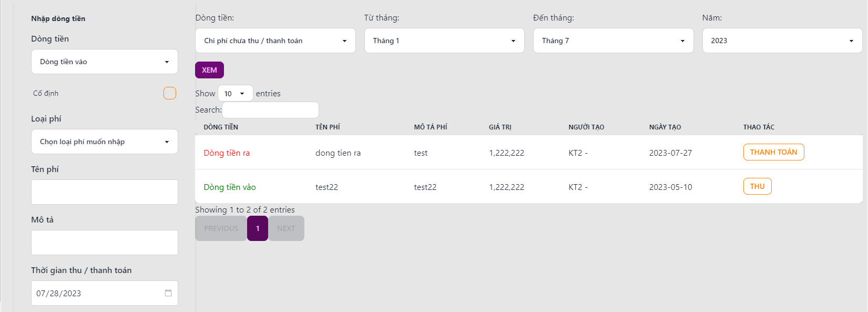The height and width of the screenshot is (312, 868).
Task: Go to NEXT page
Action: [286, 228]
